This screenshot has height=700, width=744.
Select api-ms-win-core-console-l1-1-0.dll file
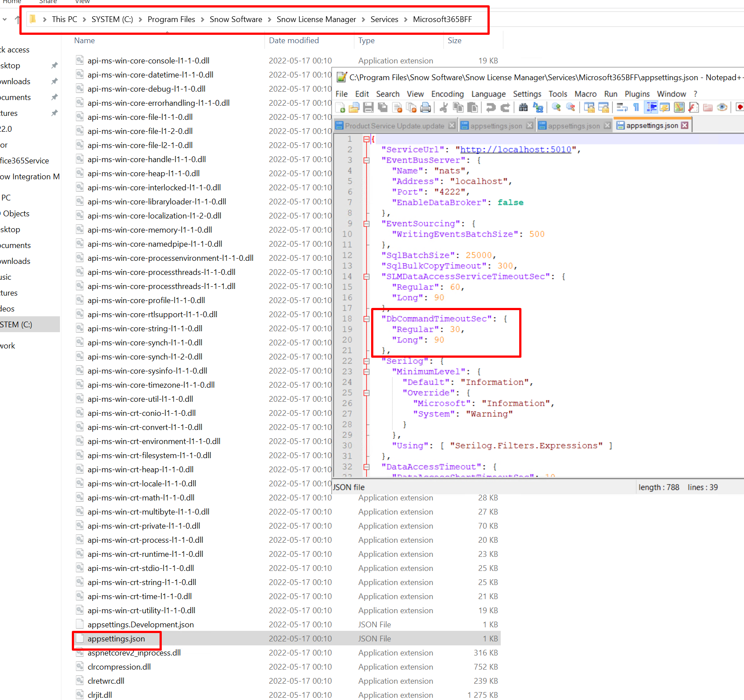point(287,61)
